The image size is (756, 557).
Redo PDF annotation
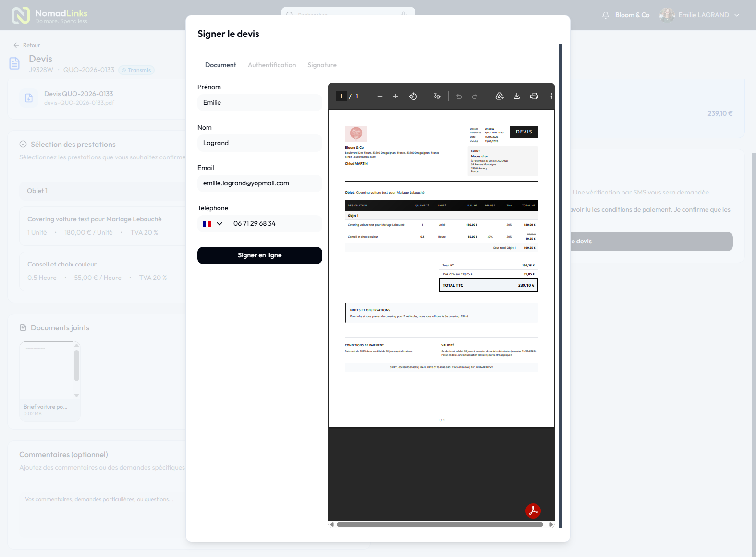pos(475,96)
